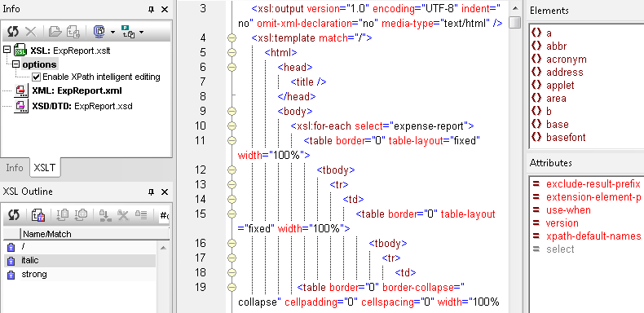Click the editor vertical scrollbar thumb

[x=514, y=22]
